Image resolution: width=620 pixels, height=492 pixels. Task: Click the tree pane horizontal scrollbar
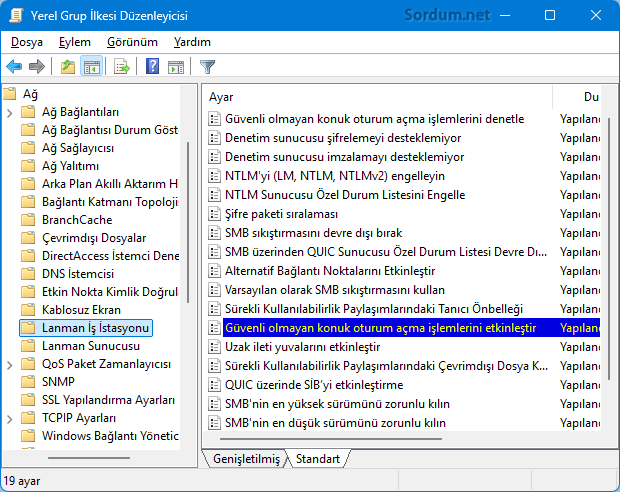point(89,458)
